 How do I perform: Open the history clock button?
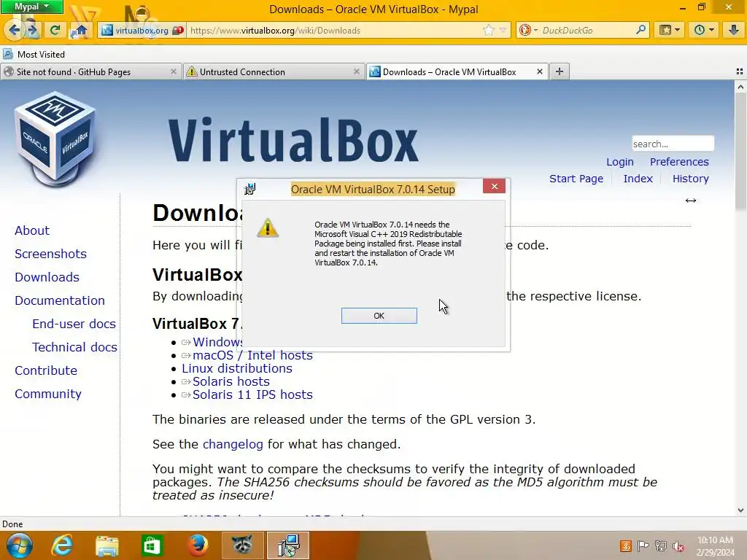pos(704,30)
